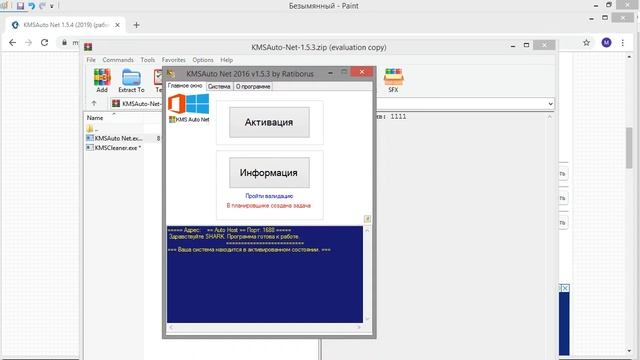Sort by the Name column header in WinRAR

pyautogui.click(x=95, y=118)
